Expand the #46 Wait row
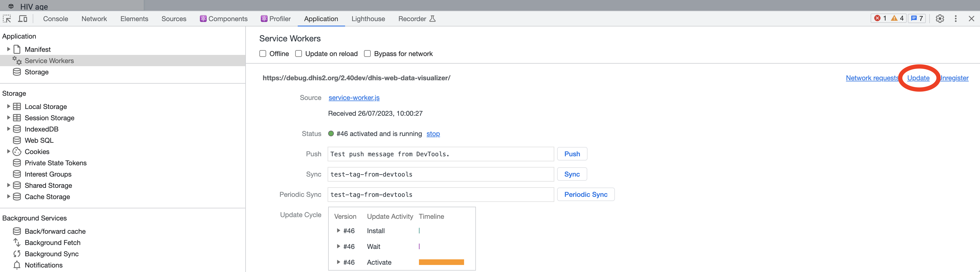 (x=338, y=246)
